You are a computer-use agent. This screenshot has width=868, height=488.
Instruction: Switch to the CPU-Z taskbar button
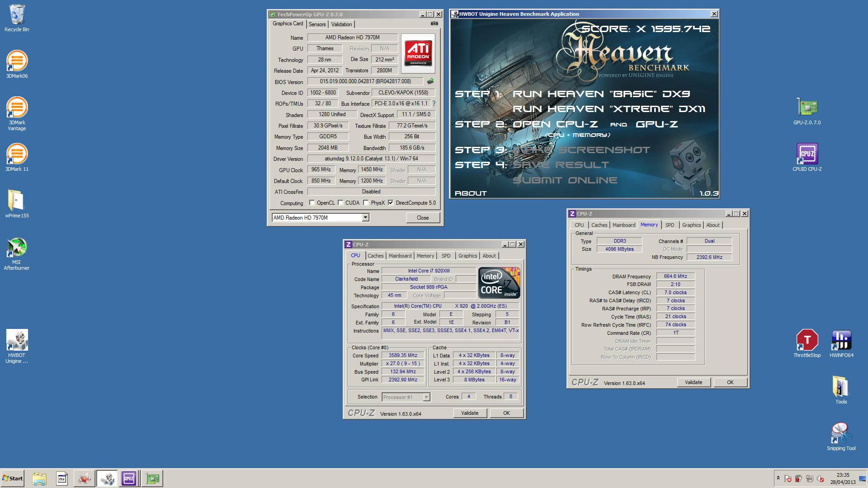(129, 479)
